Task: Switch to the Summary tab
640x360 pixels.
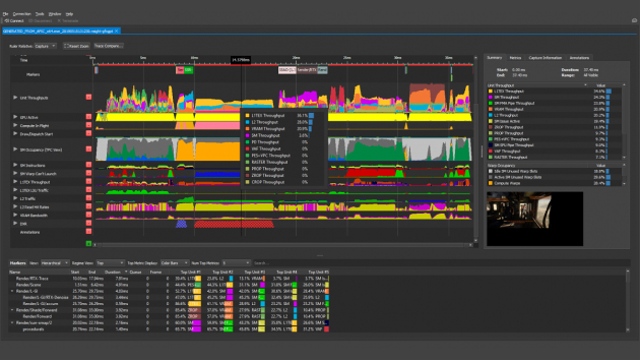Action: pos(494,58)
